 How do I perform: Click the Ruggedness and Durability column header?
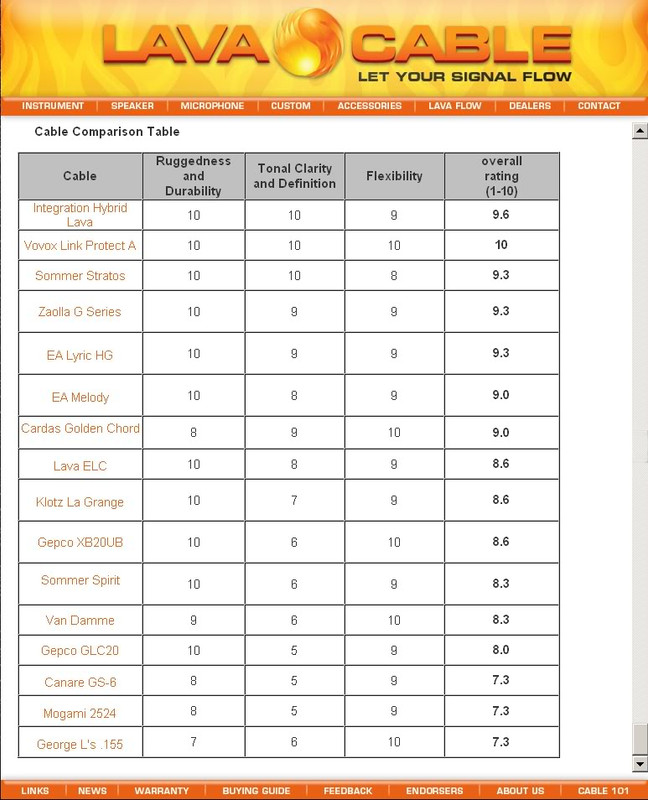pos(193,176)
